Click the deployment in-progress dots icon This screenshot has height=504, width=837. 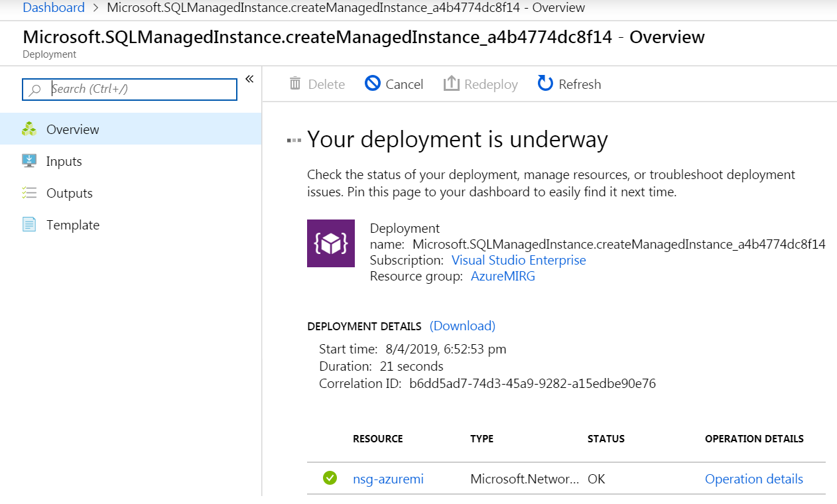pyautogui.click(x=294, y=140)
